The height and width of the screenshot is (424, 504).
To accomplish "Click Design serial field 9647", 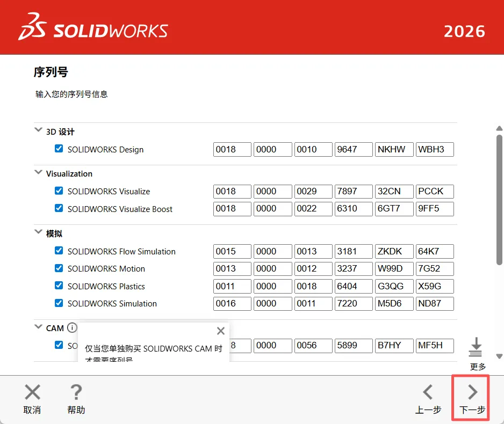I will tap(354, 150).
